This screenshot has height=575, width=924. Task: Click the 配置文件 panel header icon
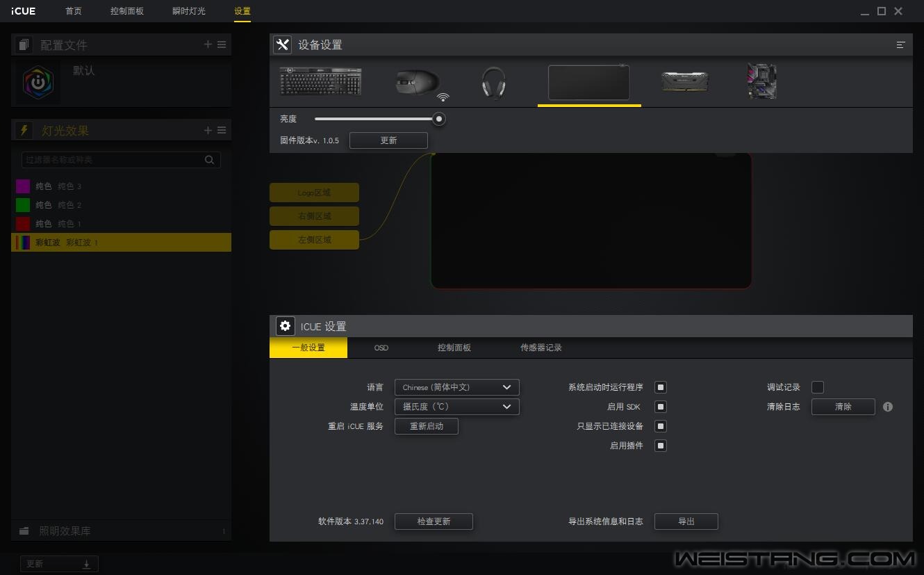point(24,44)
